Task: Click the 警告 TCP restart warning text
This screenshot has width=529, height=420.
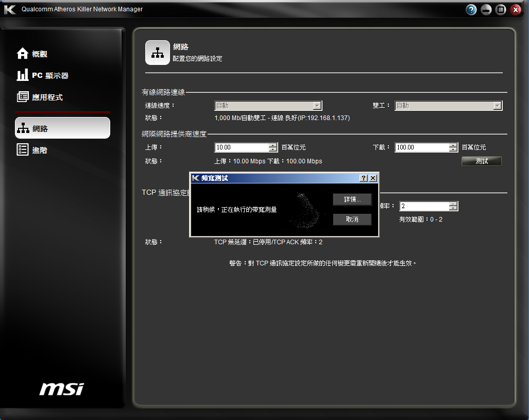Action: [323, 263]
